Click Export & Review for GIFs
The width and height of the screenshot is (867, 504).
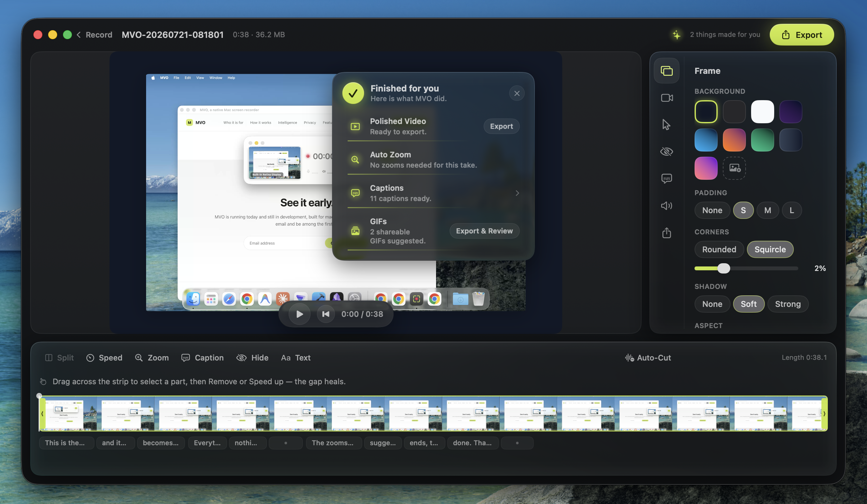(484, 231)
